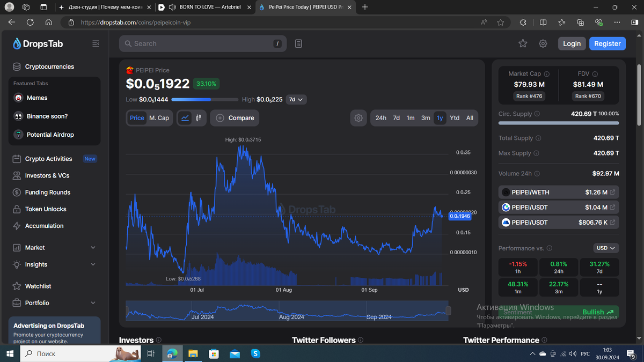Image resolution: width=644 pixels, height=362 pixels.
Task: Open $806.76 K PEIPEI/USDT external link
Action: click(613, 222)
